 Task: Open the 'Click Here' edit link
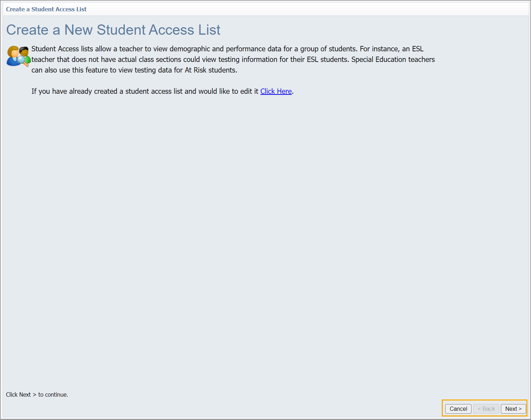(276, 91)
